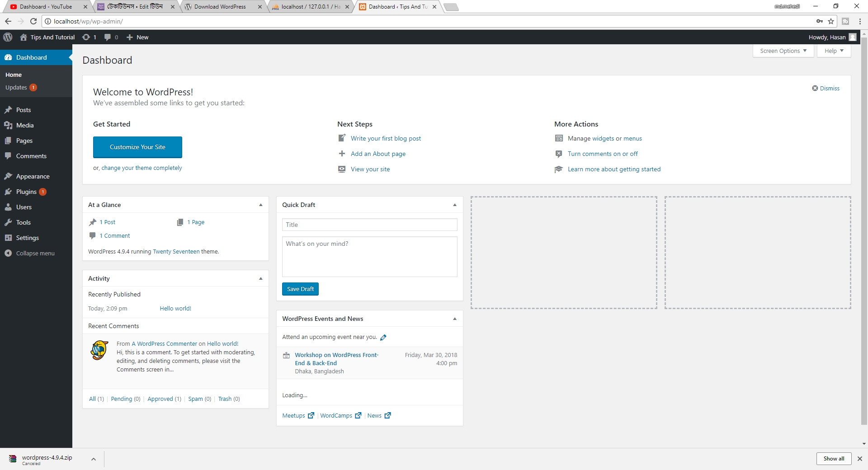The height and width of the screenshot is (470, 868).
Task: Collapse the Activity widget
Action: click(x=261, y=278)
